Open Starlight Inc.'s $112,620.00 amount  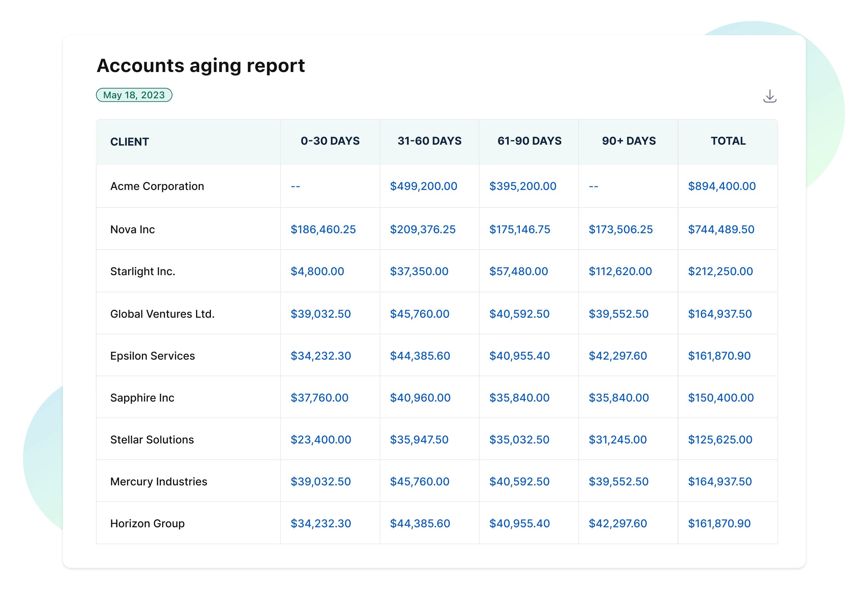point(620,271)
